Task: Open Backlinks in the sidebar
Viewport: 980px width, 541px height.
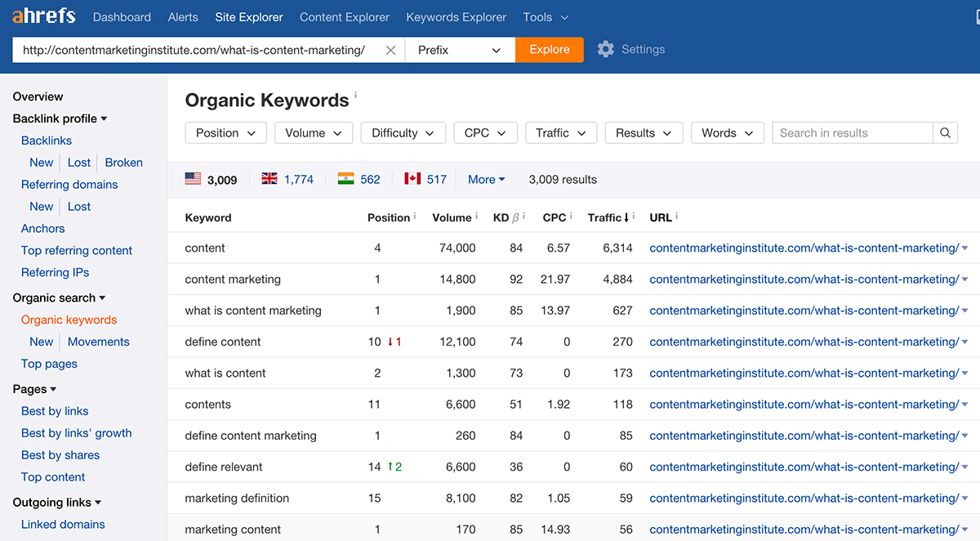Action: (x=47, y=141)
